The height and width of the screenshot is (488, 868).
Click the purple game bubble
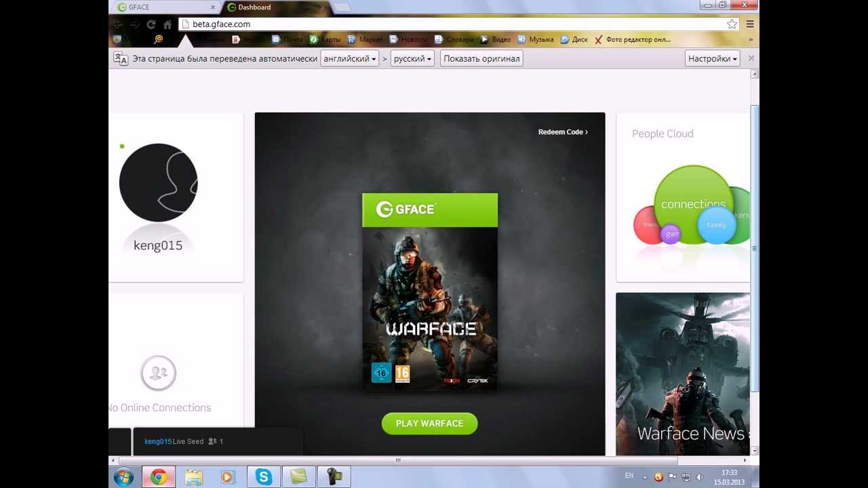tap(671, 234)
